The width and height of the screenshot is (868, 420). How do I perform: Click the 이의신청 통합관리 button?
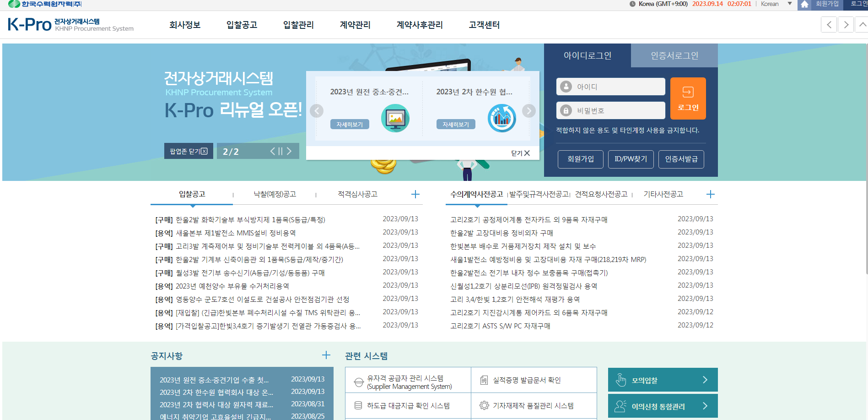tap(663, 406)
